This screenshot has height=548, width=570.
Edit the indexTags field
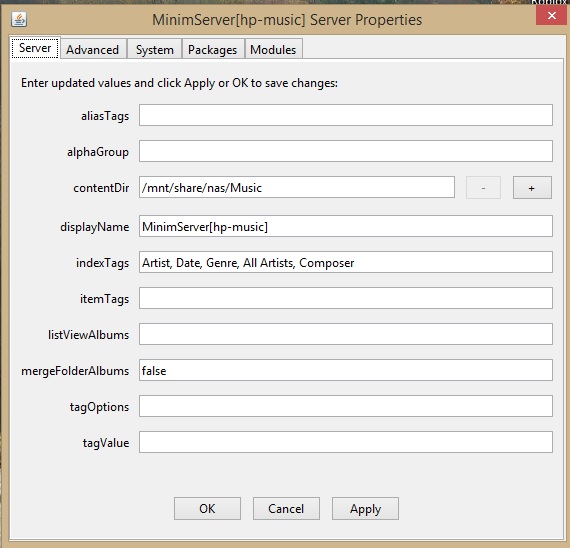point(346,262)
